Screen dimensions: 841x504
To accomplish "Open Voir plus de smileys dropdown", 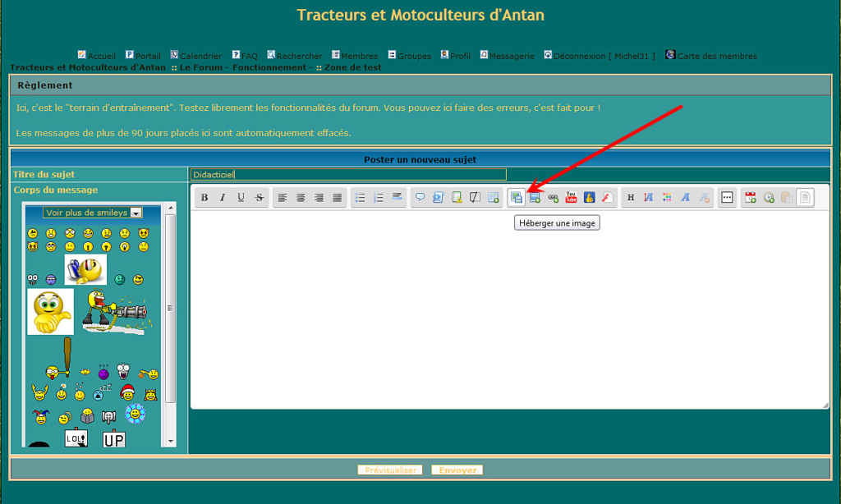I will click(x=92, y=213).
